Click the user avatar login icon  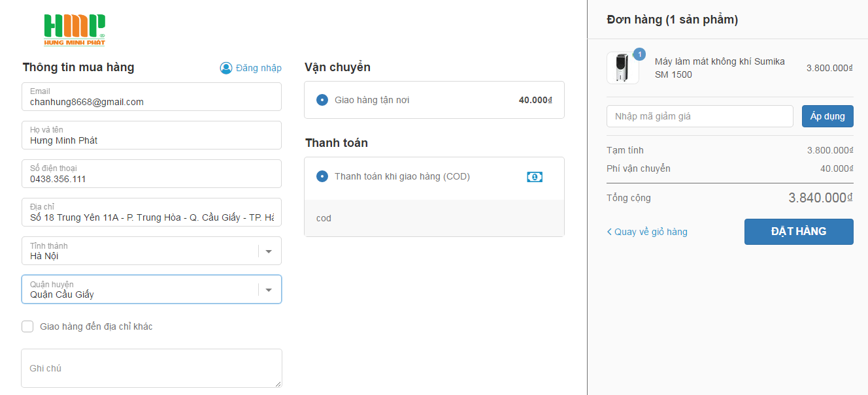point(226,68)
